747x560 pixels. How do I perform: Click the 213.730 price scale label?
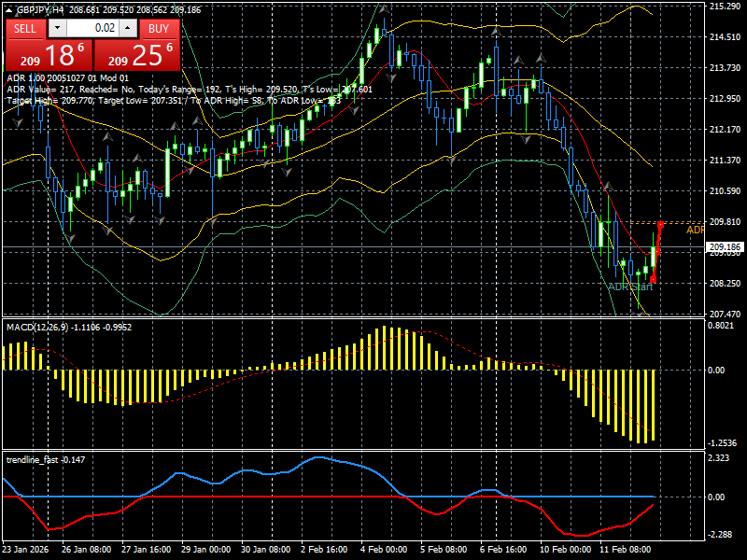click(725, 68)
